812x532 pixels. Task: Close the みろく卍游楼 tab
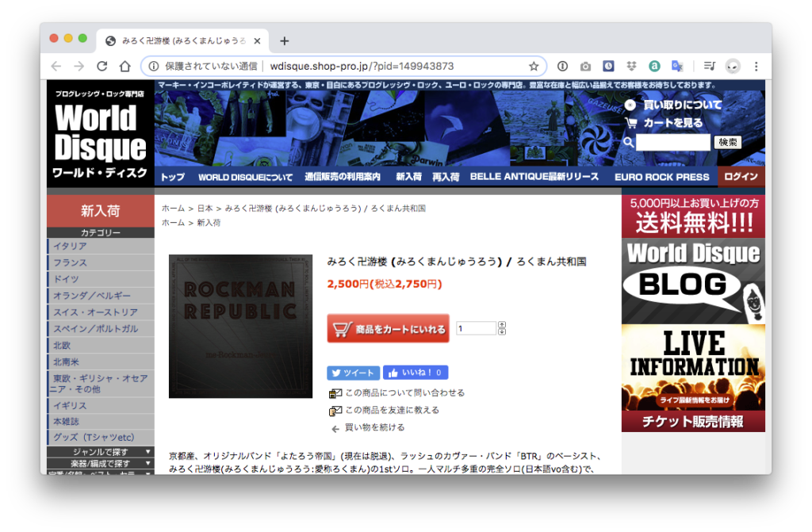(257, 41)
